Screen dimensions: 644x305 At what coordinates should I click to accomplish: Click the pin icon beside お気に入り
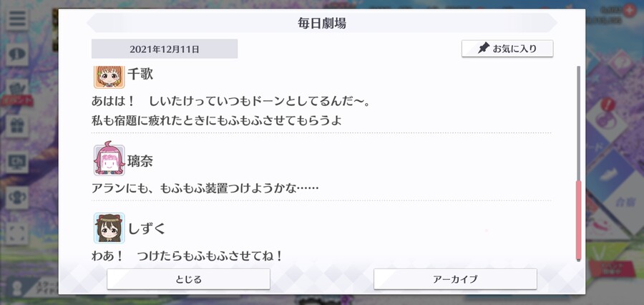pos(484,49)
